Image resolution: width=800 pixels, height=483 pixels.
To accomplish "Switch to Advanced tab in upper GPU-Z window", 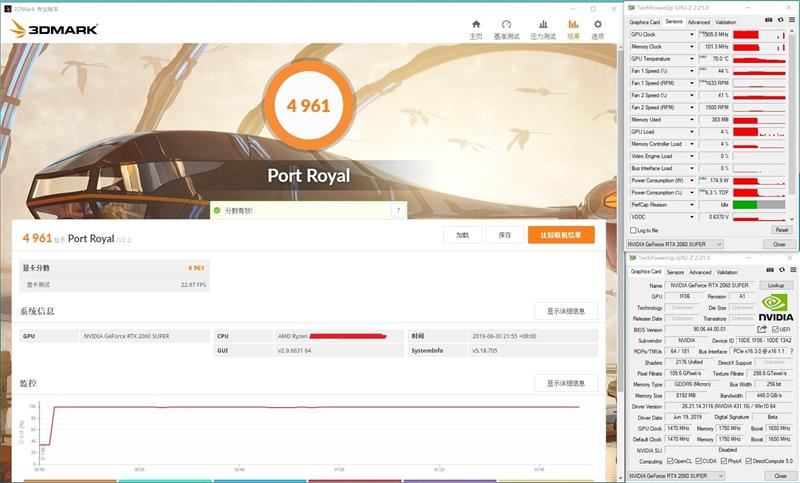I will [x=698, y=22].
